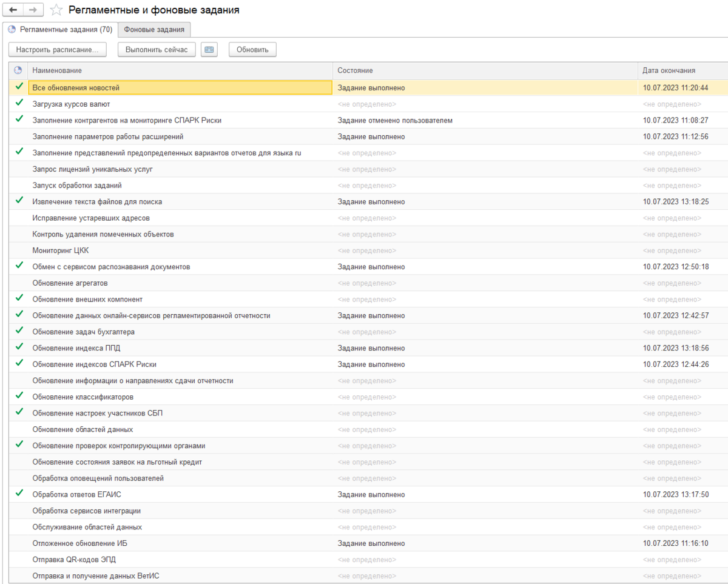728x584 pixels.
Task: Click checkmark of Обновление задач бухгалтера row
Action: (19, 332)
